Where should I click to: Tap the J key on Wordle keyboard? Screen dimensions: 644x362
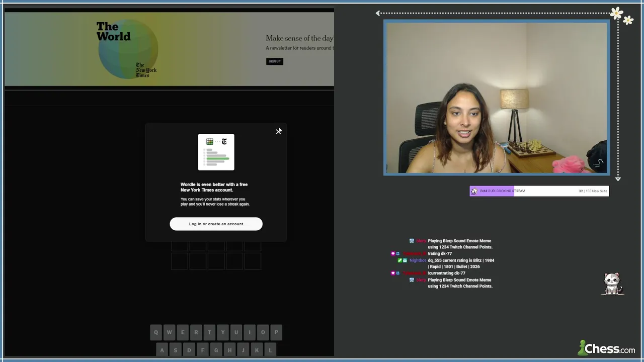244,350
